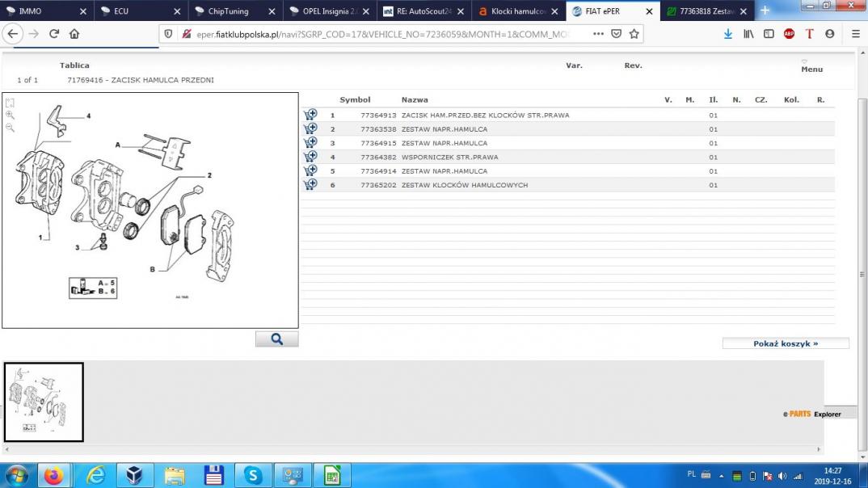Save page to Pocket
This screenshot has height=488, width=868.
coord(616,34)
